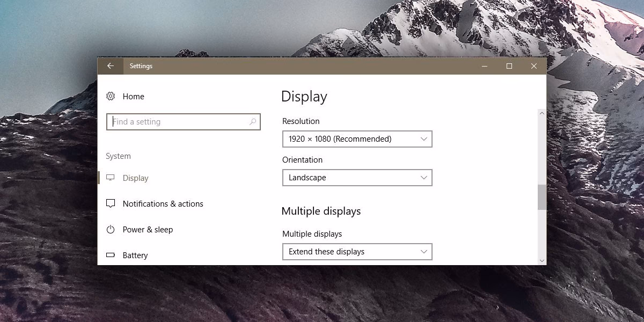This screenshot has width=644, height=322.
Task: Click the search magnifier icon
Action: (x=252, y=122)
